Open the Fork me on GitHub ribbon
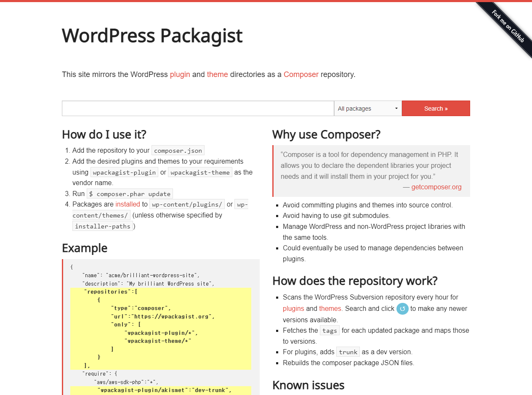Image resolution: width=532 pixels, height=395 pixels. [508, 26]
